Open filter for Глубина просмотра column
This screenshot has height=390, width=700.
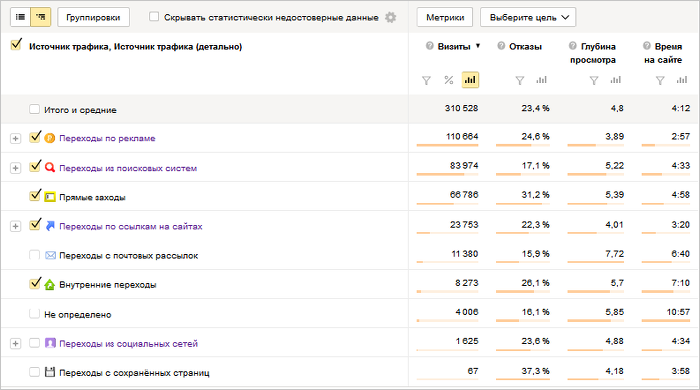click(x=594, y=80)
